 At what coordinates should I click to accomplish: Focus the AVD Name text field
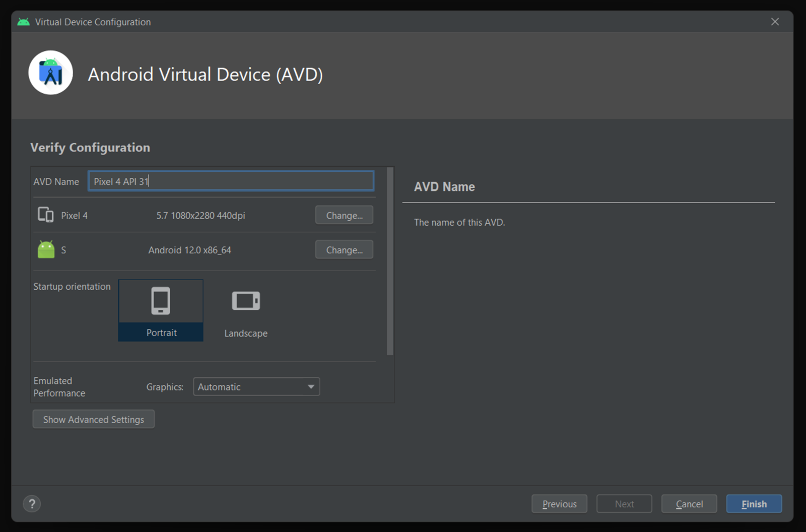pos(231,181)
